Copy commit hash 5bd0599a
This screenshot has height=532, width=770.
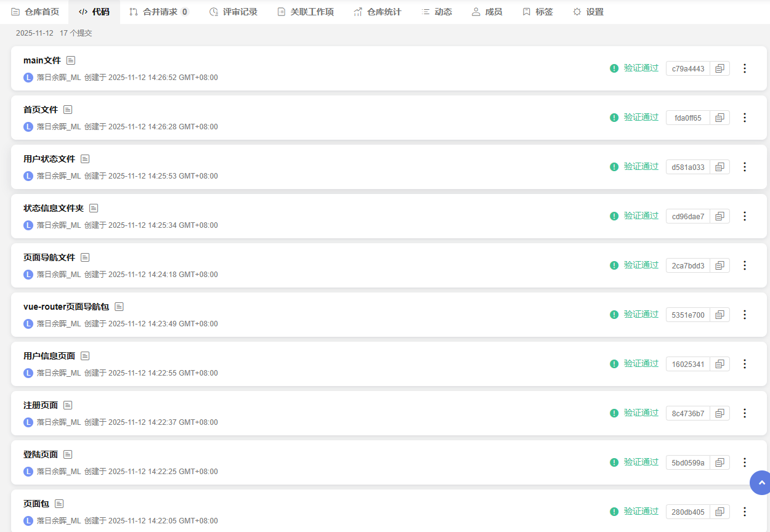[x=719, y=462]
